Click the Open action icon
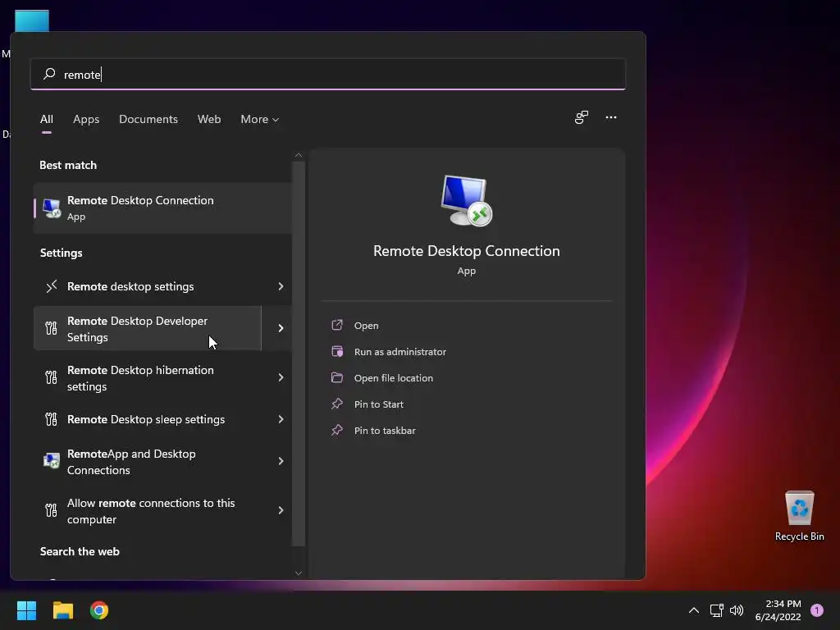The image size is (840, 630). (337, 325)
